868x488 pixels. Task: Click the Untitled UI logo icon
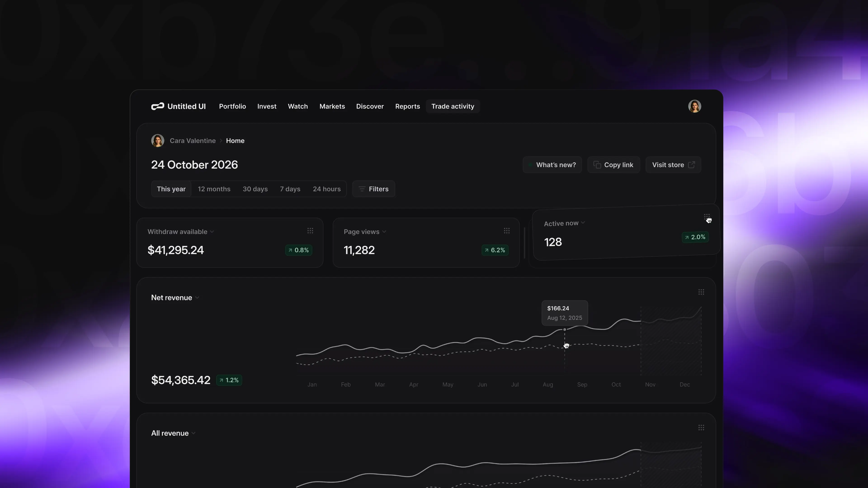click(x=157, y=106)
